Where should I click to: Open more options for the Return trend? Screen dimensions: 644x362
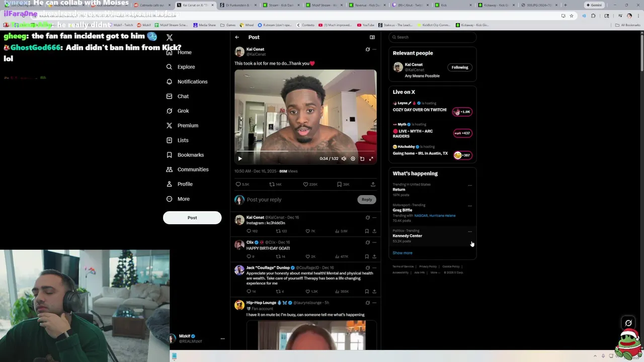[470, 185]
